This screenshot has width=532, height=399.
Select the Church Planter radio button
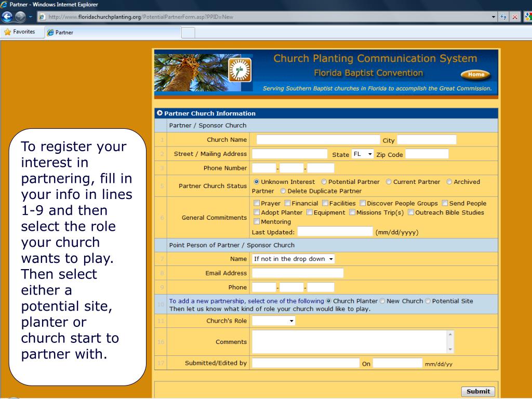click(328, 301)
